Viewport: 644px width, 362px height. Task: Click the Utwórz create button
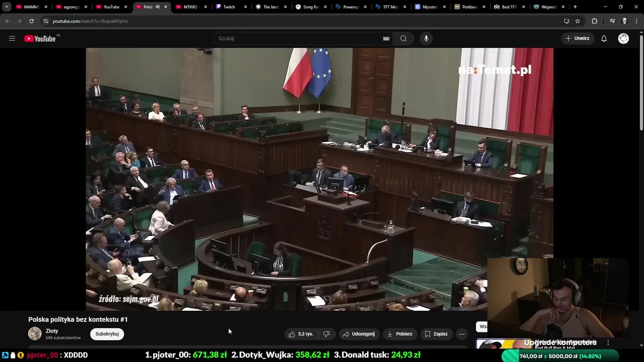tap(577, 38)
